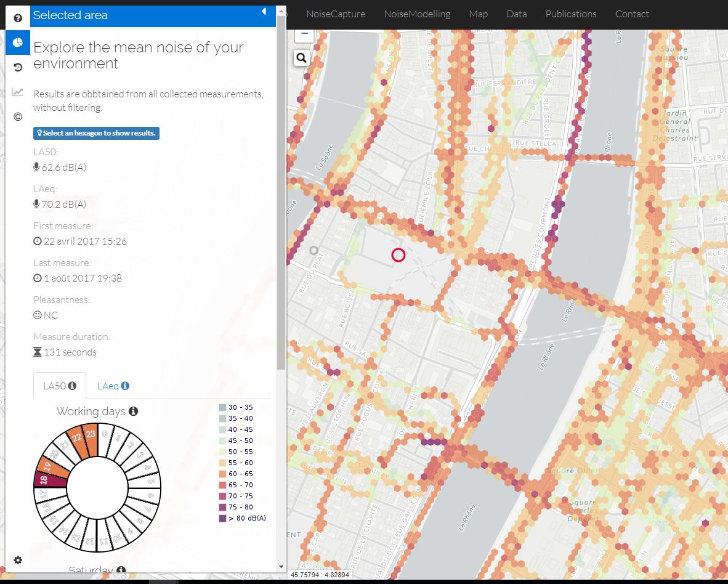Open the copyright info sidebar tab

click(18, 116)
